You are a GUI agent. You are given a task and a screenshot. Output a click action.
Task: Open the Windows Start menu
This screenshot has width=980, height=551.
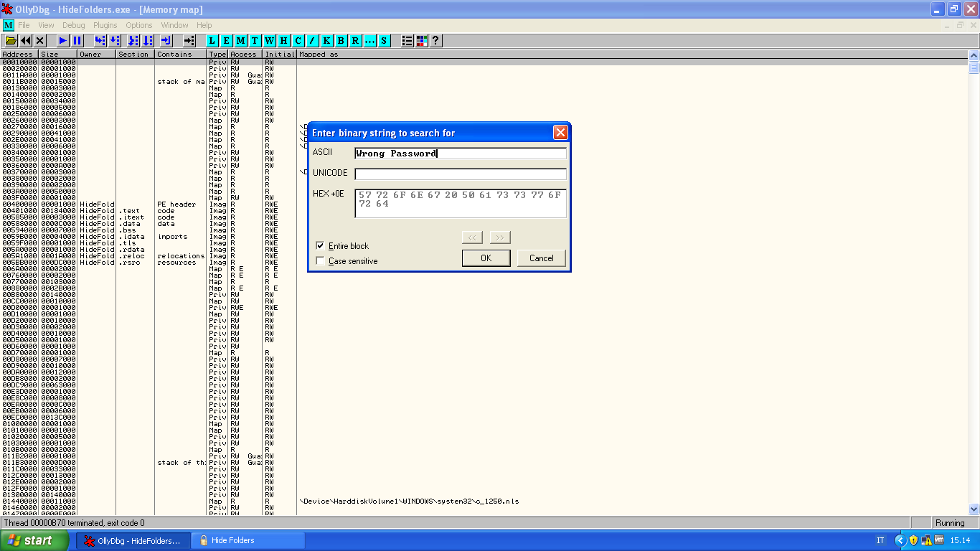point(34,540)
